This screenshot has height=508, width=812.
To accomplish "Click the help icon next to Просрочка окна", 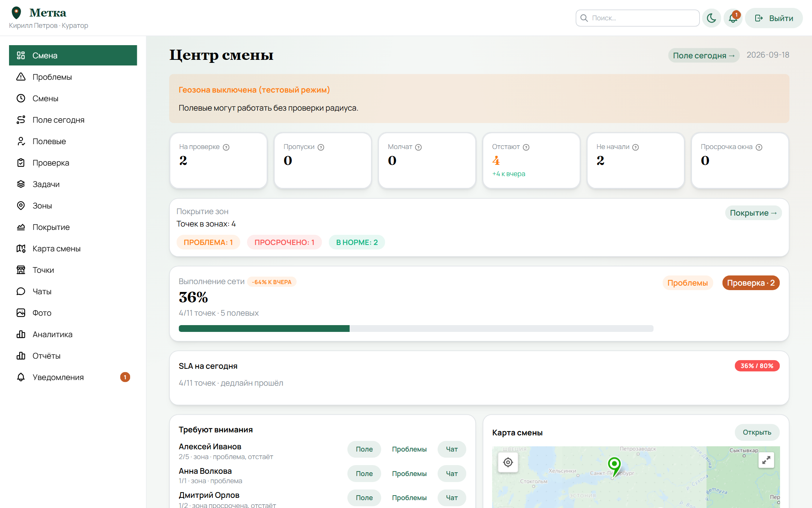I will 759,147.
